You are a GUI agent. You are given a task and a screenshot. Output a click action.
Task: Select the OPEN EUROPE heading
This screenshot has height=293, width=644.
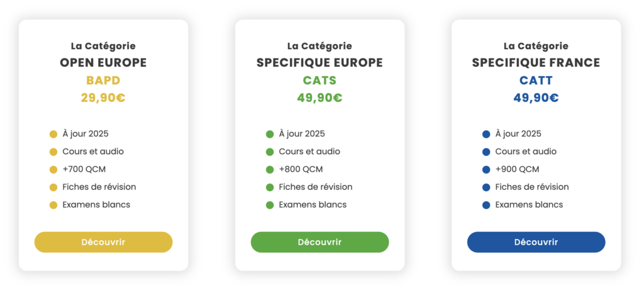(x=104, y=63)
